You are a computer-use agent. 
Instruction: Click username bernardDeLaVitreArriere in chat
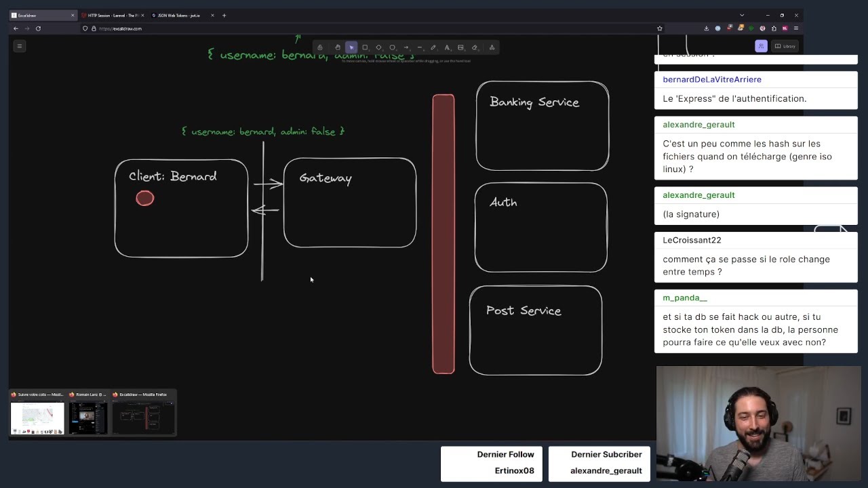[712, 79]
